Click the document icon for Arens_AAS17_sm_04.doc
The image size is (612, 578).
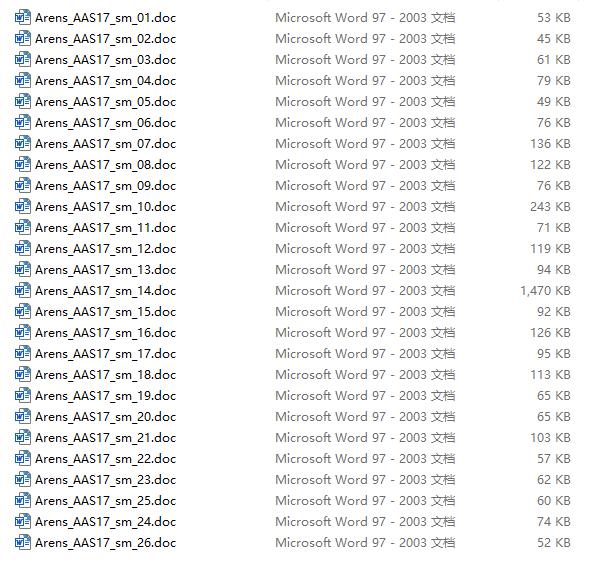click(23, 80)
